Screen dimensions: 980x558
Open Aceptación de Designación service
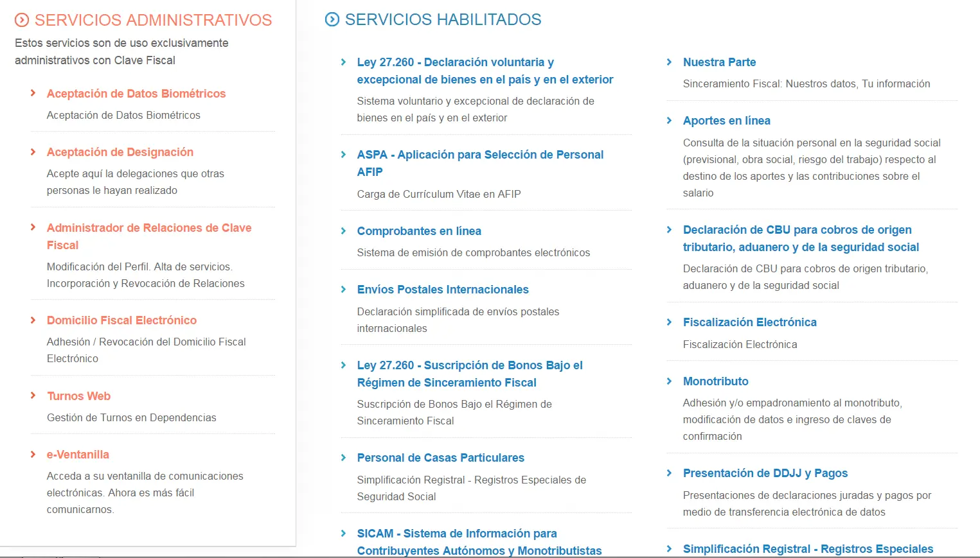[x=120, y=152]
